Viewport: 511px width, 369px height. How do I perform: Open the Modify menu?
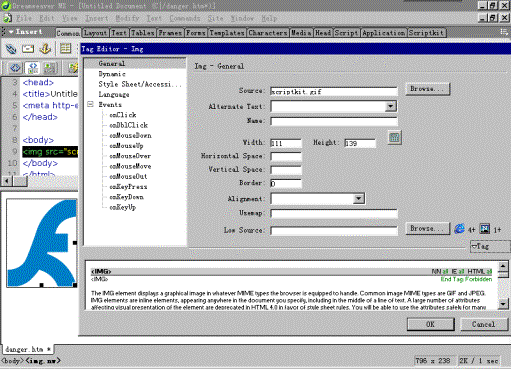127,18
